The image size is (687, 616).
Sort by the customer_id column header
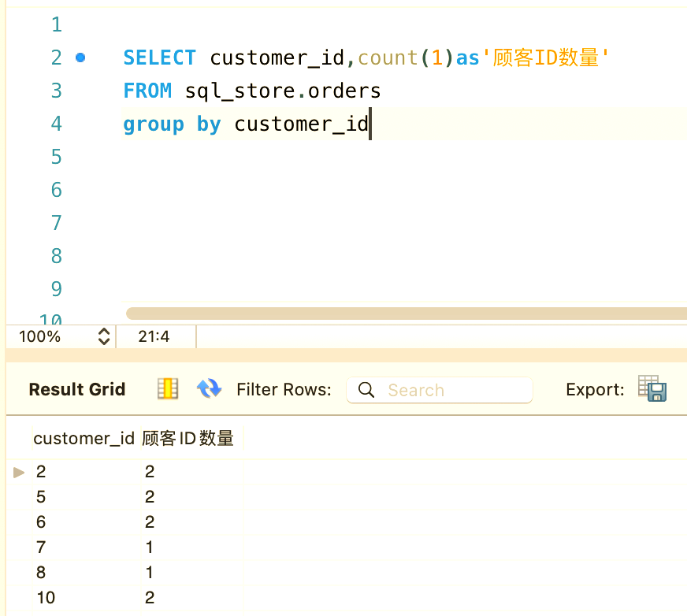tap(84, 438)
